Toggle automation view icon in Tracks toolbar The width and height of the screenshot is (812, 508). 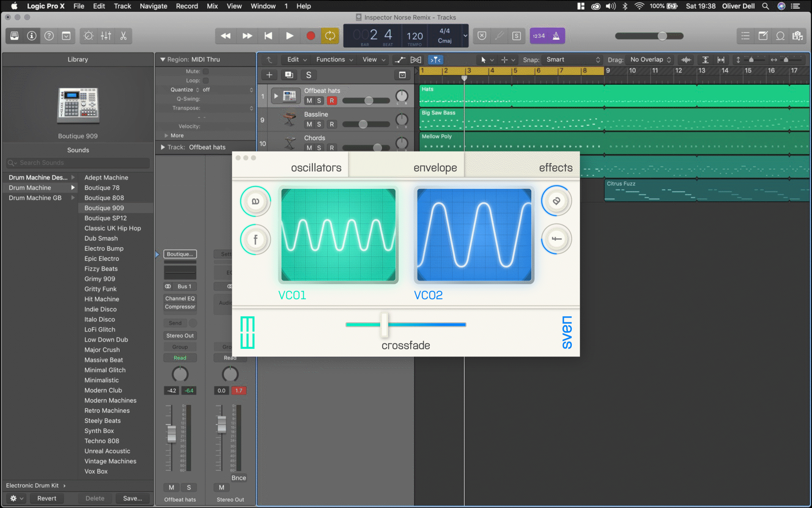click(400, 60)
